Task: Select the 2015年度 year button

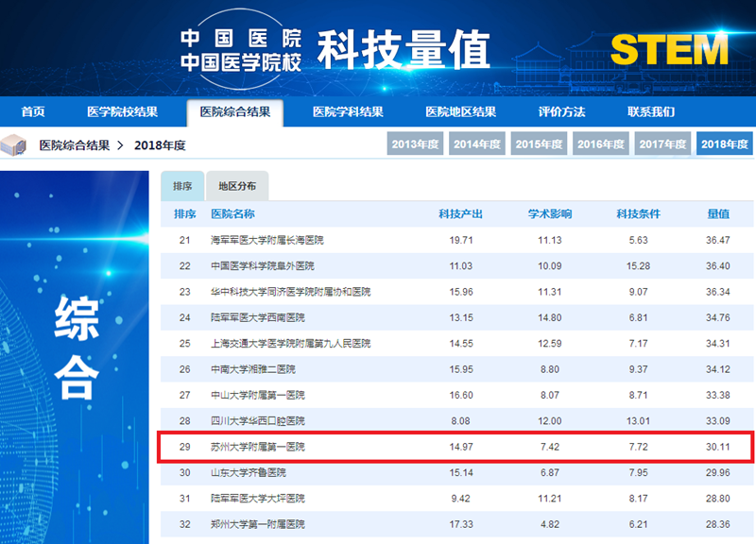Action: click(539, 144)
